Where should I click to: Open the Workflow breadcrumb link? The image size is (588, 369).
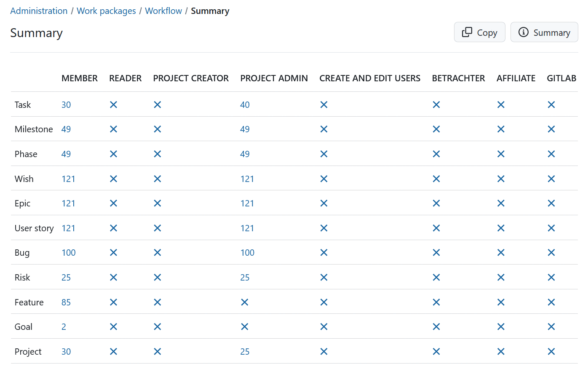163,11
